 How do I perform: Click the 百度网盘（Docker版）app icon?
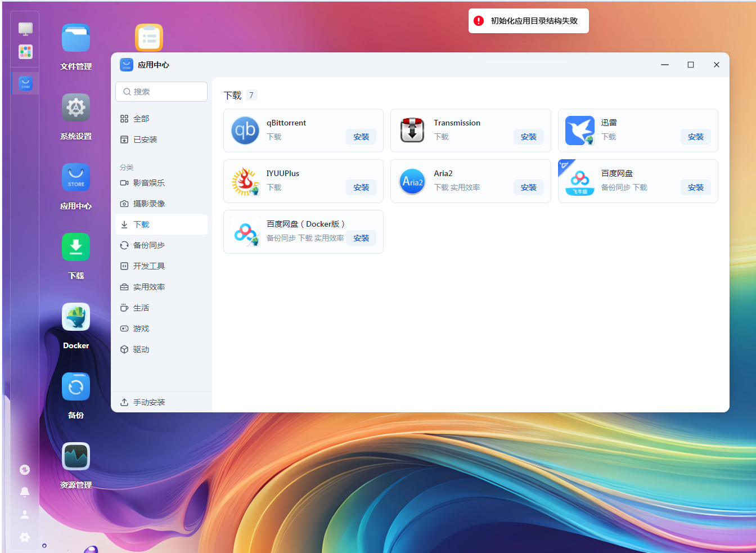(245, 232)
